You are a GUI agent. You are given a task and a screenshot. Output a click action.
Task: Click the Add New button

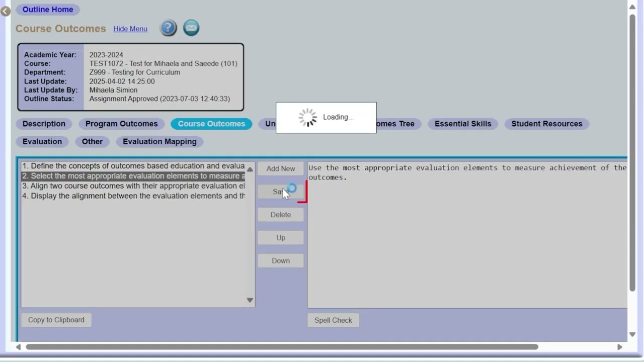click(x=281, y=168)
